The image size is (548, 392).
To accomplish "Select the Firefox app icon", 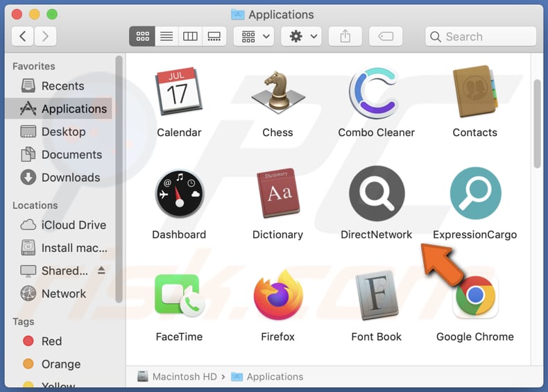I will coord(278,294).
